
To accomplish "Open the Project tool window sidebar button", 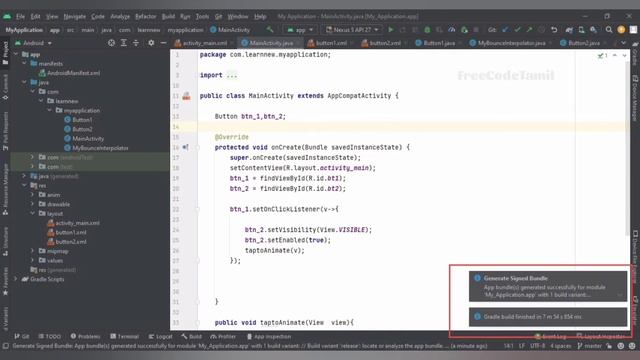I will point(5,53).
